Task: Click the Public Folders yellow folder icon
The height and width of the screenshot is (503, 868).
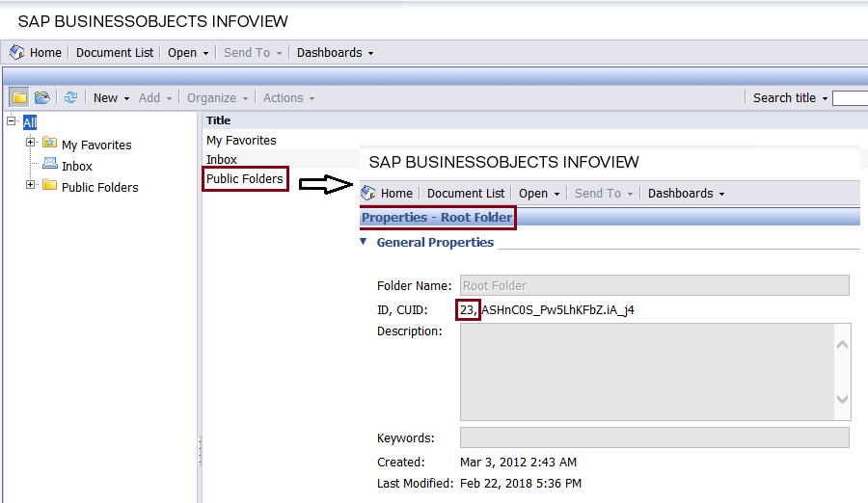Action: 49,185
